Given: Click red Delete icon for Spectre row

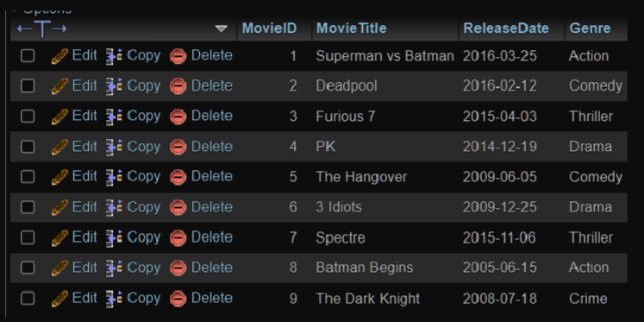Looking at the screenshot, I should [178, 237].
